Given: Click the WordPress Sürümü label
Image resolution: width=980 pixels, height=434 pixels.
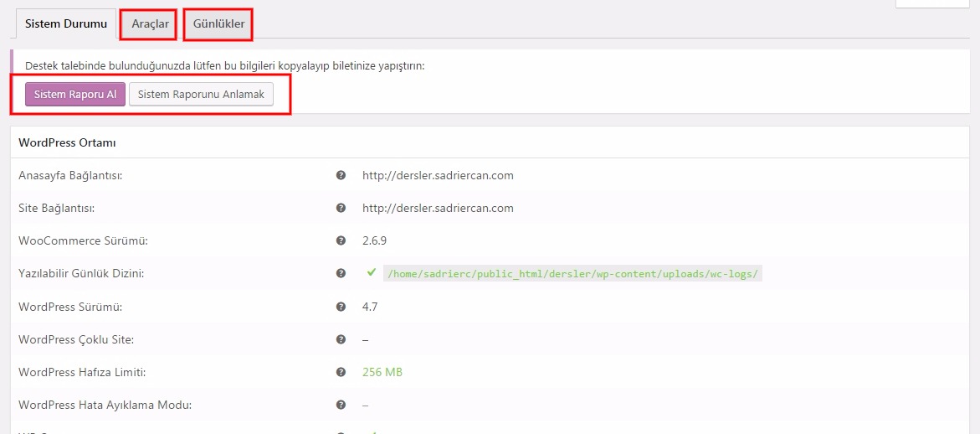Looking at the screenshot, I should (x=70, y=307).
